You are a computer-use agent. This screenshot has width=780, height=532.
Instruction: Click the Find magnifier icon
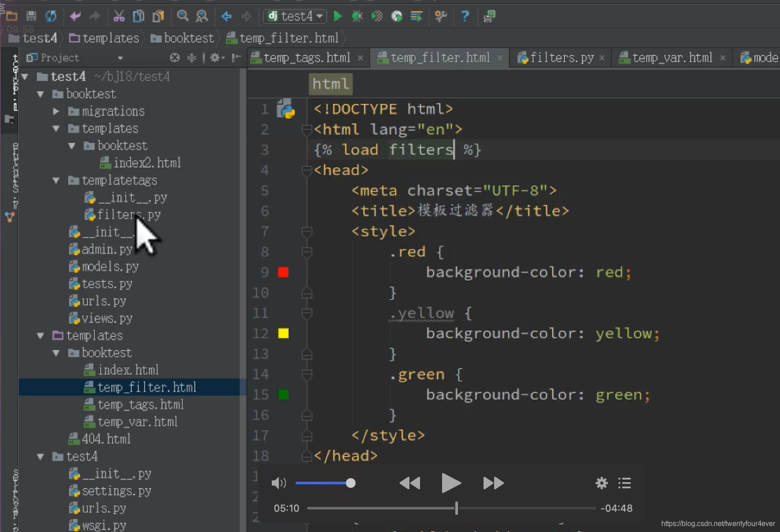182,16
